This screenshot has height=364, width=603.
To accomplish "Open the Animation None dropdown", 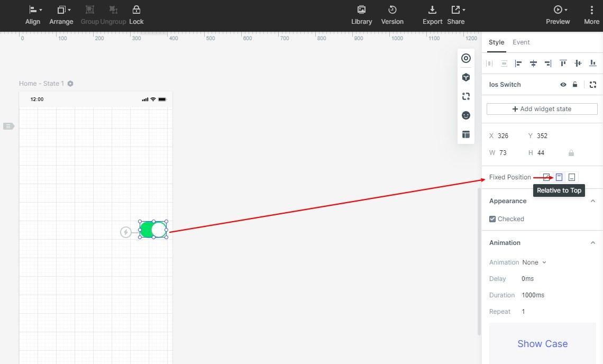I will click(534, 262).
